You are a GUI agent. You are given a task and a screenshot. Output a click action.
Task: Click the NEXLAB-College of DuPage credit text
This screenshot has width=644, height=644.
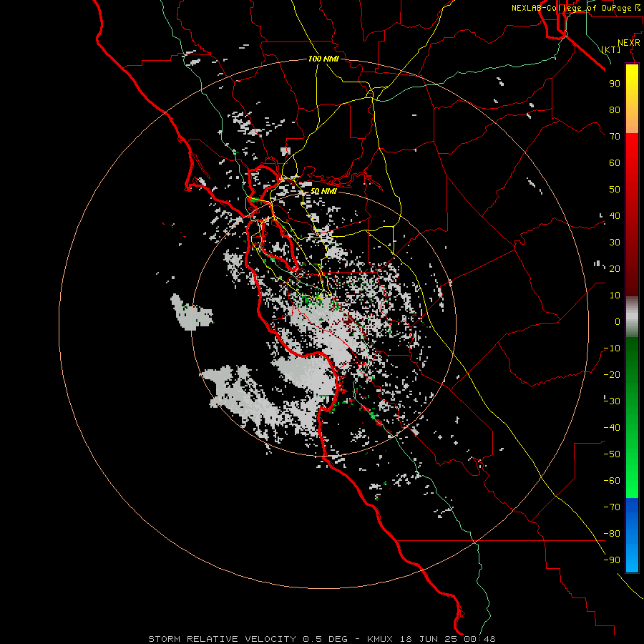point(575,8)
